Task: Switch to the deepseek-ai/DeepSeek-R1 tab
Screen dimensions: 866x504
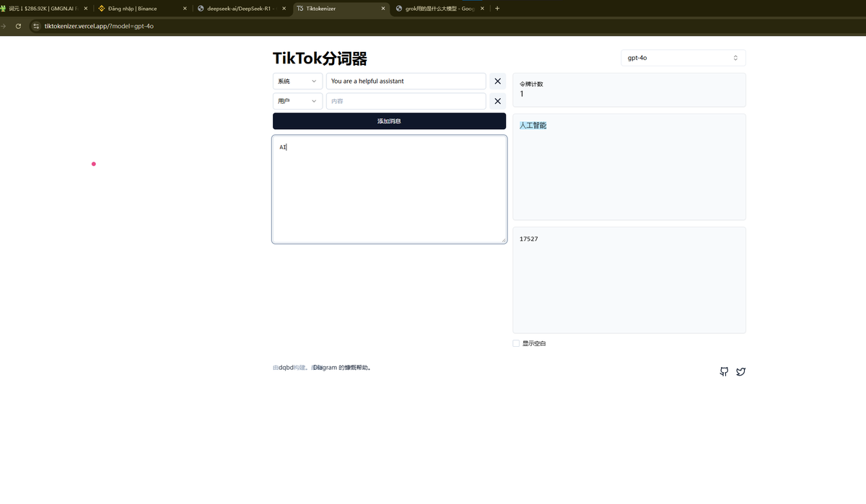Action: coord(238,8)
